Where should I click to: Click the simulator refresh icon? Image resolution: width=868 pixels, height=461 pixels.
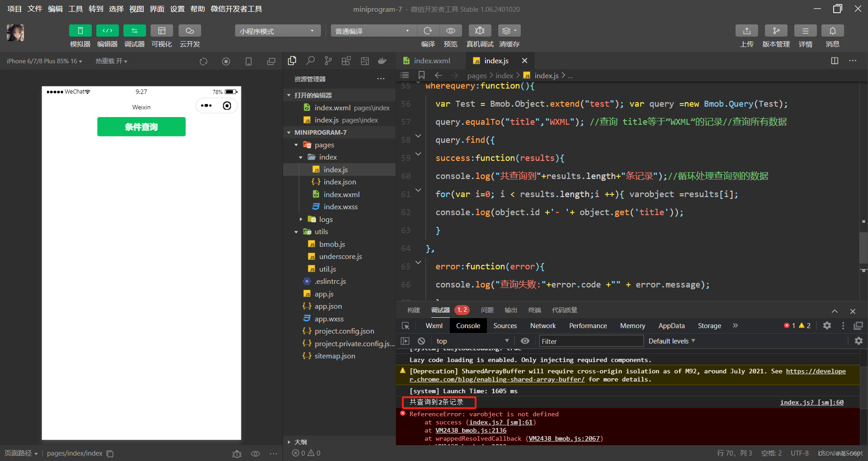click(203, 61)
